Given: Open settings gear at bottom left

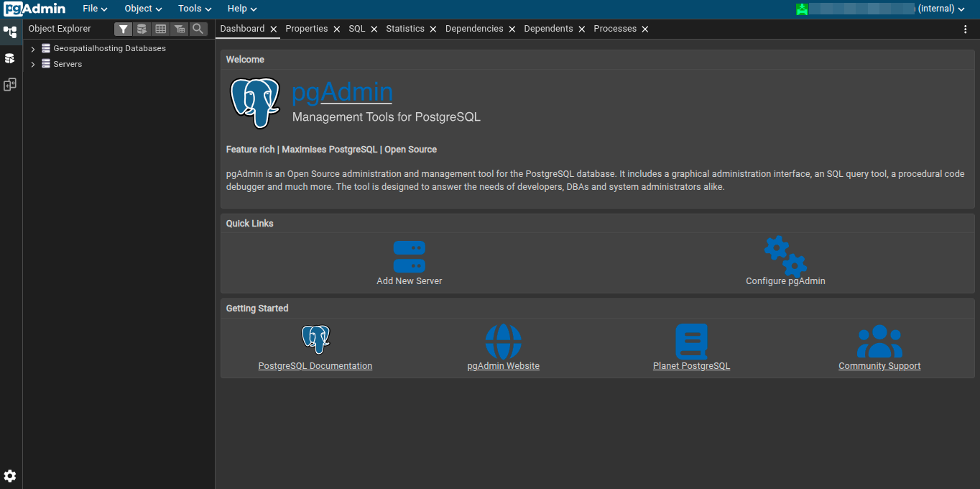Looking at the screenshot, I should tap(10, 476).
